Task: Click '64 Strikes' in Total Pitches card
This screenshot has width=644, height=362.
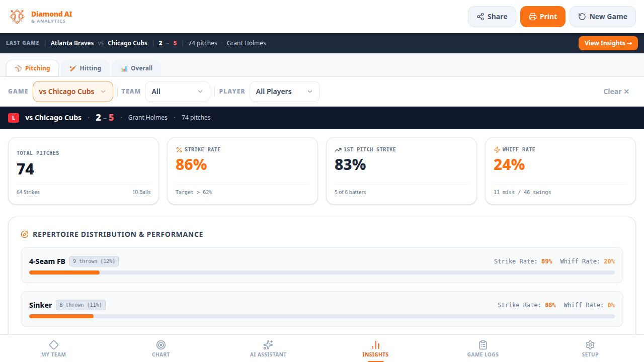Action: pos(28,193)
